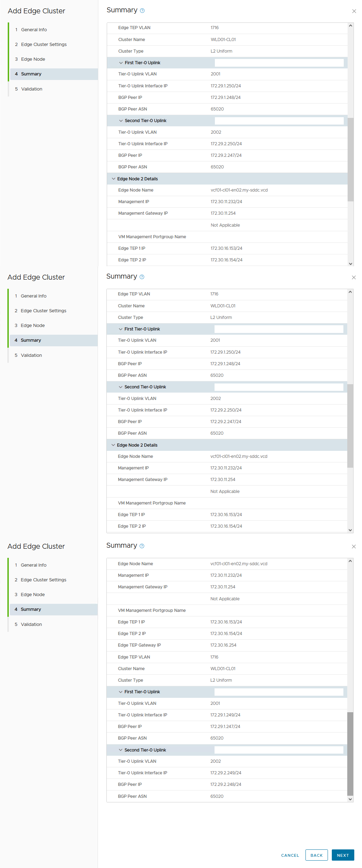362x868 pixels.
Task: Select the Edge Node step in the bottom wizard
Action: (33, 595)
